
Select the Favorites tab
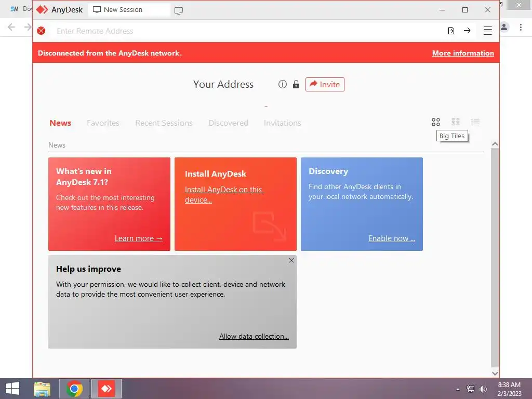click(x=103, y=123)
